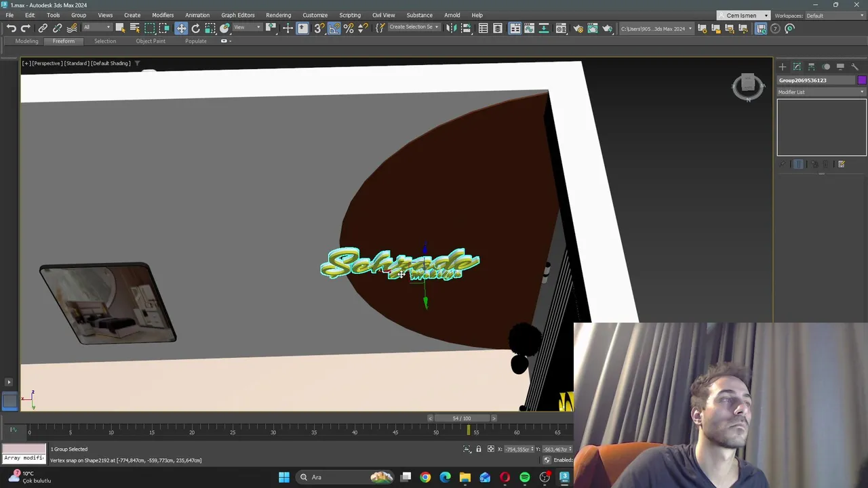Choose Rectangular Selection Region tool
The image size is (868, 488).
click(150, 28)
